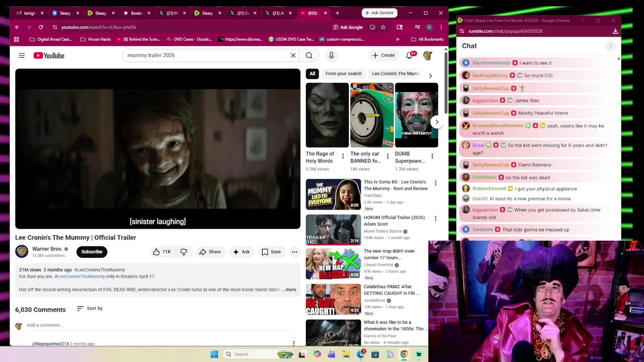
Task: Switch to the Gmail tonight tab
Action: tap(29, 13)
